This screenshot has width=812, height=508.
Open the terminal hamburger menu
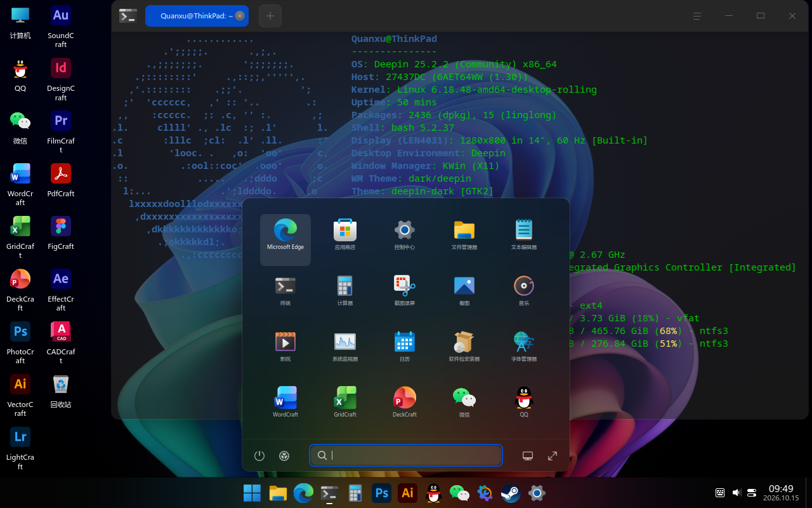click(697, 16)
